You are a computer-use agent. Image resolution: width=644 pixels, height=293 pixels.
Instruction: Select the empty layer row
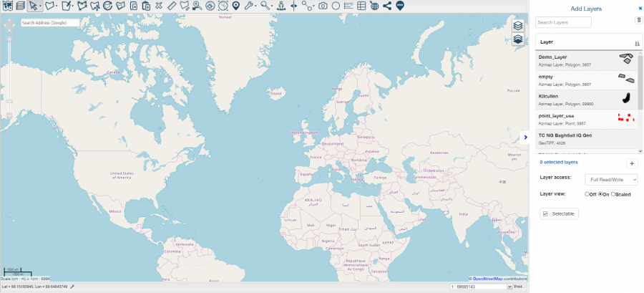587,80
